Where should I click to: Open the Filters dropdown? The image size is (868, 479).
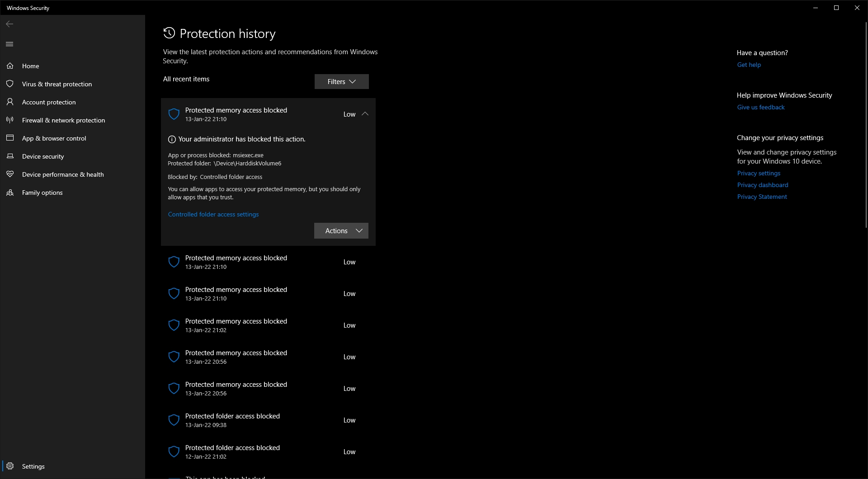tap(342, 81)
